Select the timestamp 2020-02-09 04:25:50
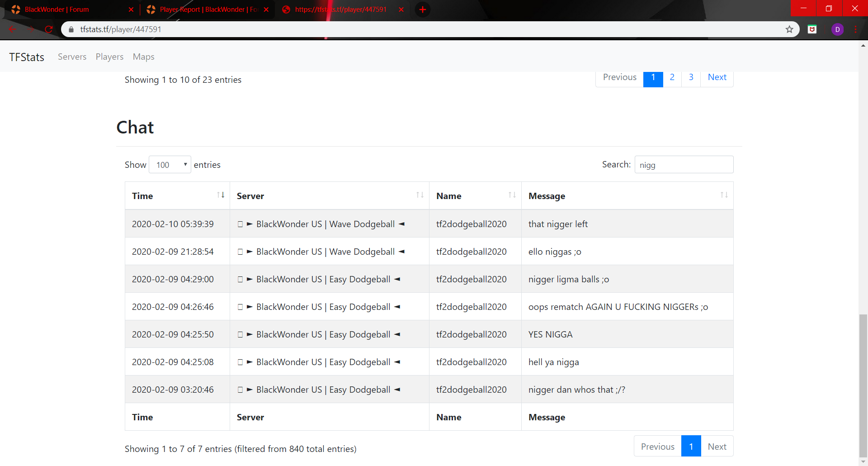868x466 pixels. [173, 334]
